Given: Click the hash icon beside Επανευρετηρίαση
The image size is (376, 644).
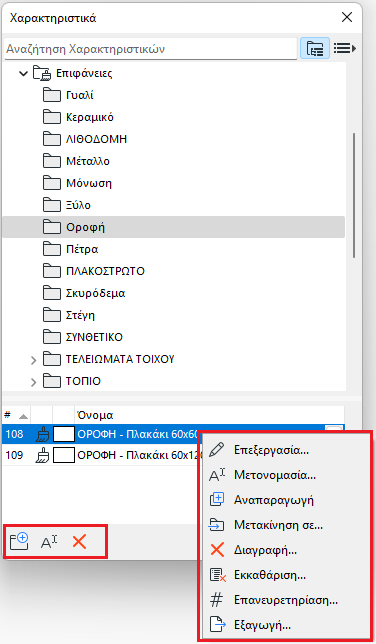Looking at the screenshot, I should coord(217,600).
